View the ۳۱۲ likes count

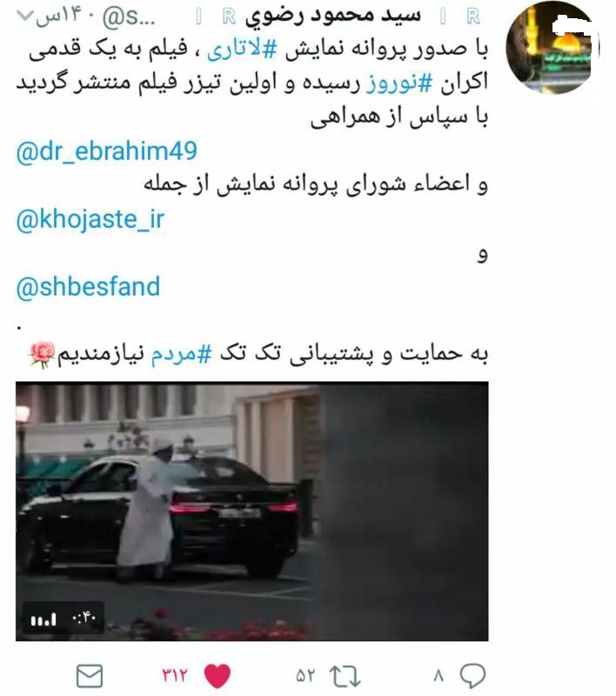[x=174, y=676]
